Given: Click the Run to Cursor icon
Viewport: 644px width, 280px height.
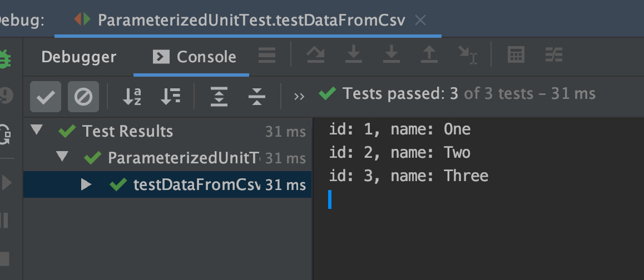Looking at the screenshot, I should click(467, 54).
